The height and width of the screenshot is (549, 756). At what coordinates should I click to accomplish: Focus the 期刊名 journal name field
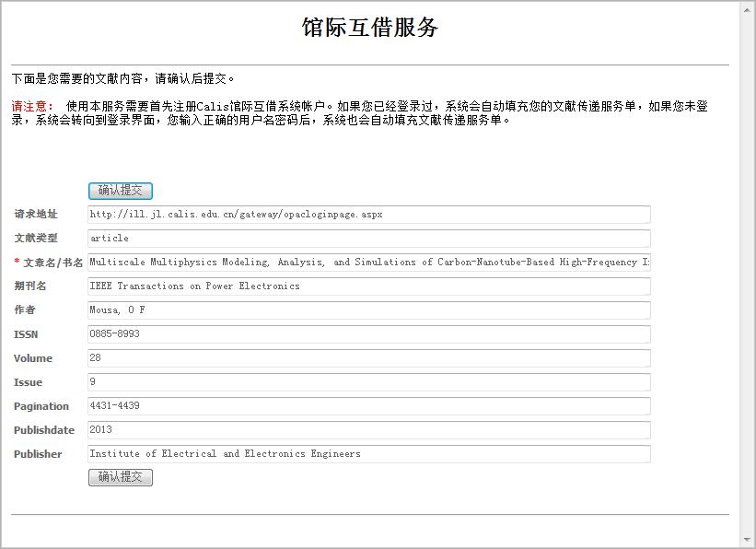(x=368, y=286)
